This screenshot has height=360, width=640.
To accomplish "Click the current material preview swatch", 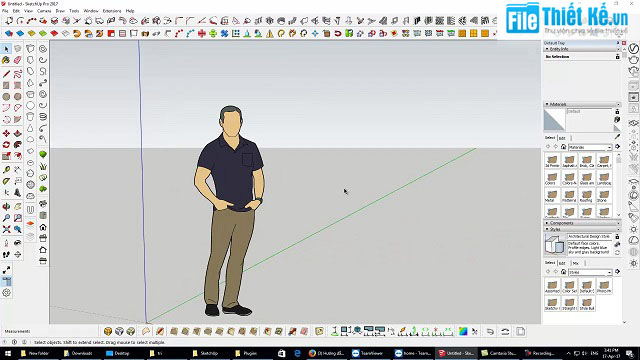I will pyautogui.click(x=554, y=120).
